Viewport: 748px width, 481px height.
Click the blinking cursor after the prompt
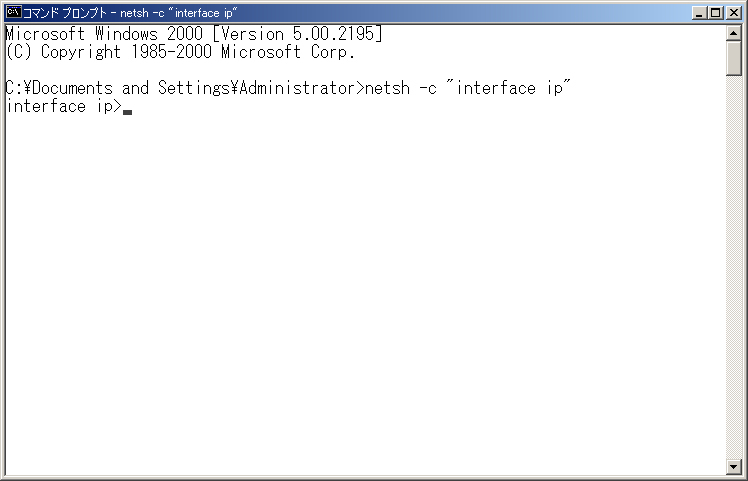pos(127,113)
